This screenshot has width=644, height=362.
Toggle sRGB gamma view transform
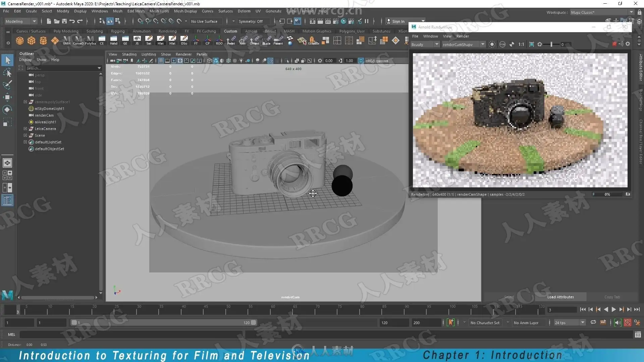pos(361,61)
